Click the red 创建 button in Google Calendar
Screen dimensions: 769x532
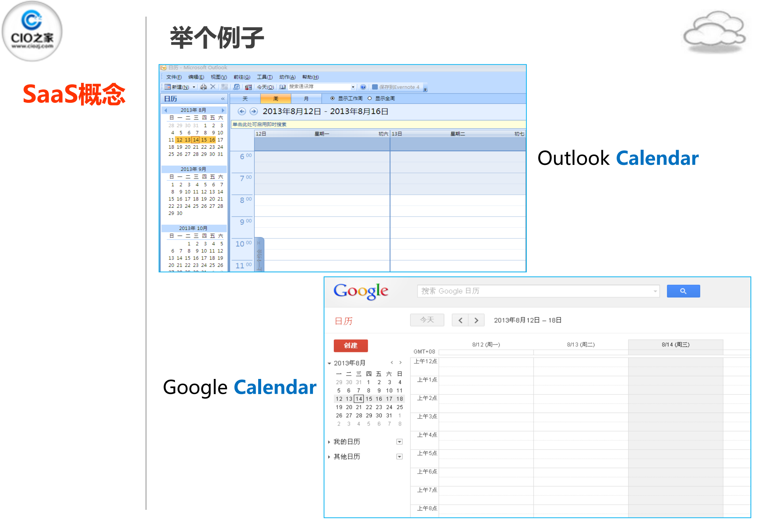point(350,346)
